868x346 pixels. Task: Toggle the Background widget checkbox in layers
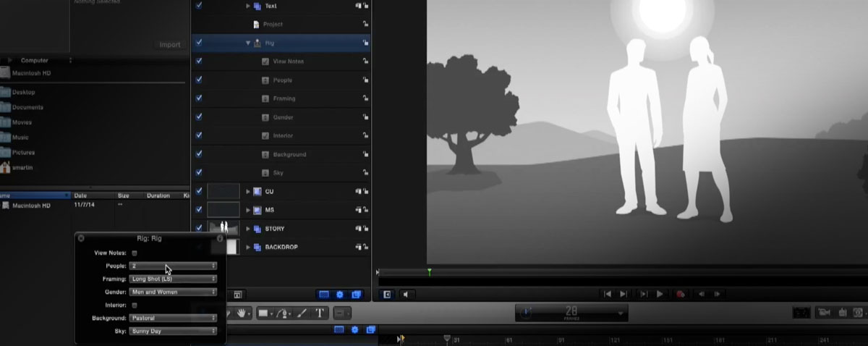(x=199, y=154)
